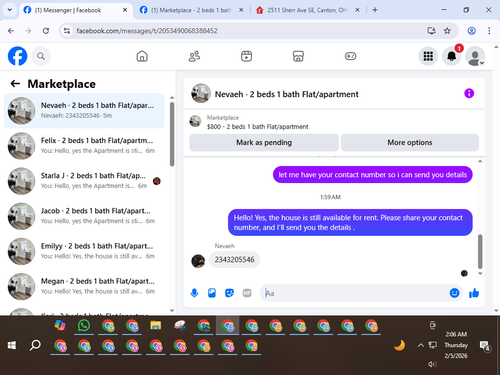Image resolution: width=500 pixels, height=375 pixels.
Task: Attach a photo with the image icon
Action: [212, 293]
